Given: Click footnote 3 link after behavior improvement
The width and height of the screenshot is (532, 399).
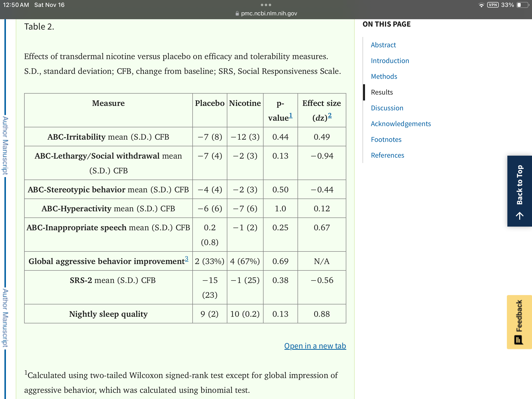Looking at the screenshot, I should coord(187,259).
